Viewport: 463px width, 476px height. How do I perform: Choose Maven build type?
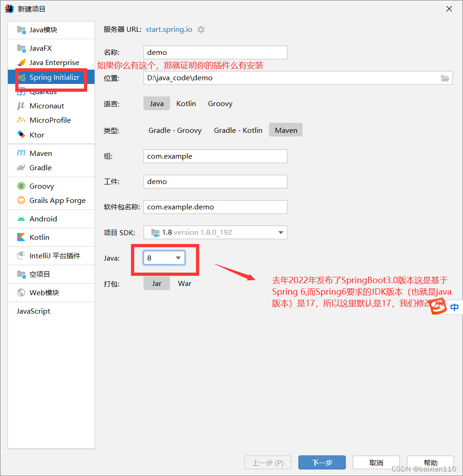tap(286, 130)
